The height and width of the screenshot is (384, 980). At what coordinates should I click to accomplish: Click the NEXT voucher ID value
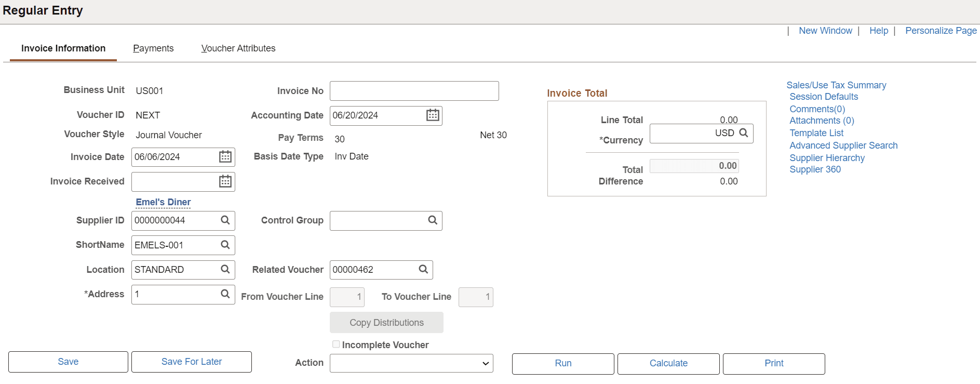148,115
